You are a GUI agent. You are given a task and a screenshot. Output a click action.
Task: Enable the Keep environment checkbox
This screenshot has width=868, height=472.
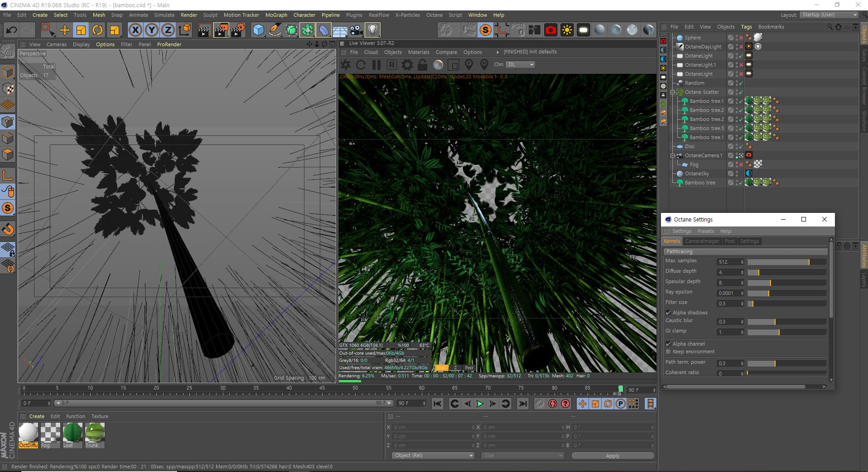[x=668, y=352]
